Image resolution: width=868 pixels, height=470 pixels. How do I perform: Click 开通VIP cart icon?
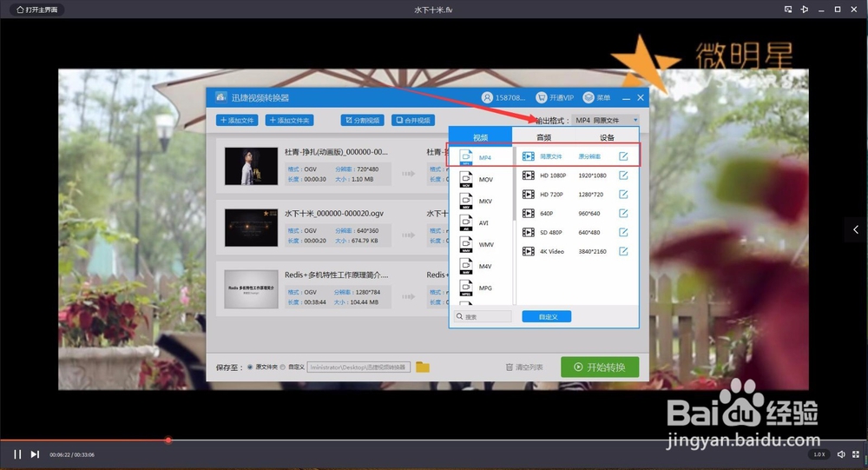click(541, 97)
